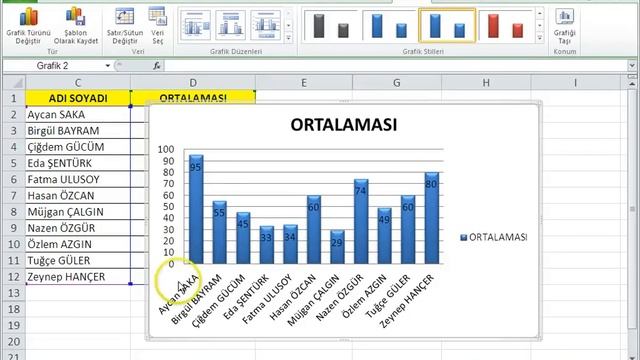Click the bar labeled 45
The width and height of the screenshot is (640, 360).
pyautogui.click(x=243, y=238)
